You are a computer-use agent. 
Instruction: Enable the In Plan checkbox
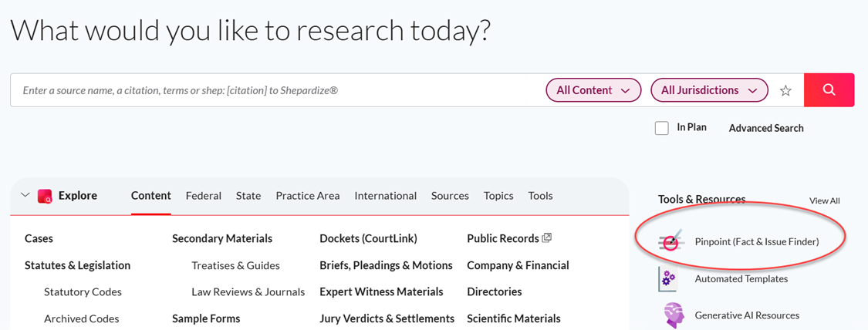point(661,128)
